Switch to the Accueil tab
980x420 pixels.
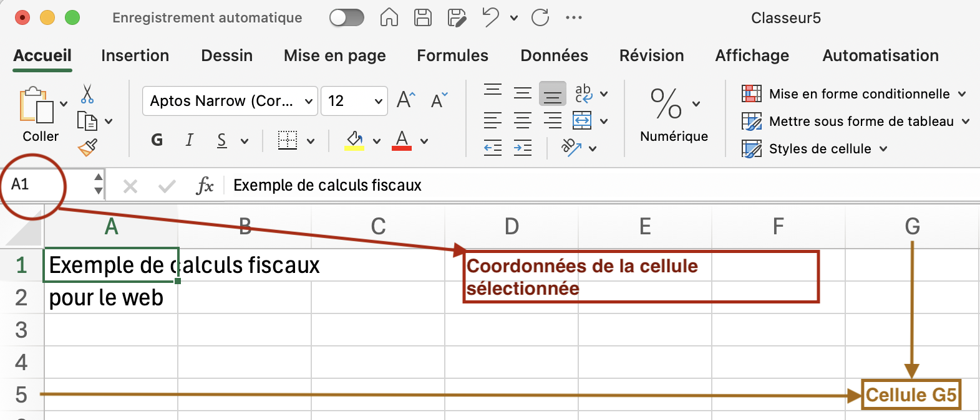(x=42, y=55)
